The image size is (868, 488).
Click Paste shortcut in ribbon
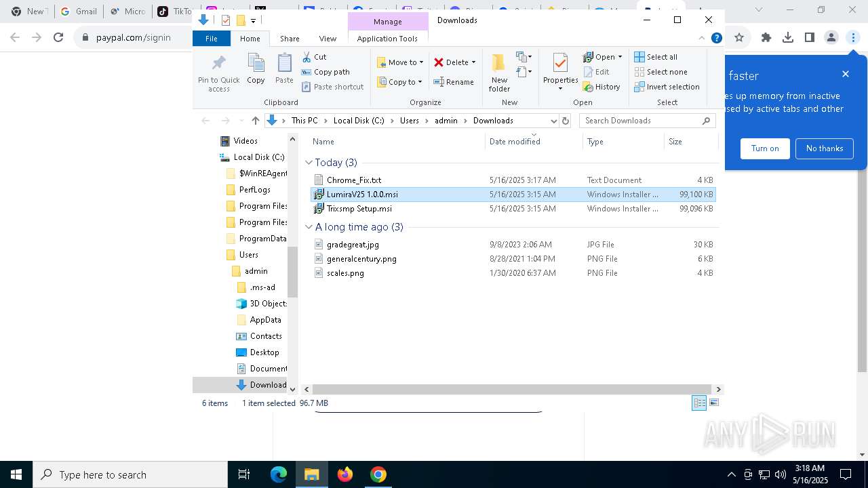pyautogui.click(x=332, y=87)
